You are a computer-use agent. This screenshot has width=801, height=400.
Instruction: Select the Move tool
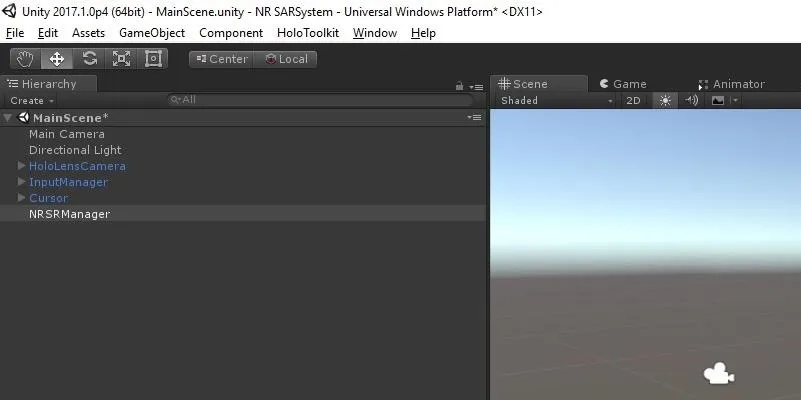pyautogui.click(x=57, y=59)
